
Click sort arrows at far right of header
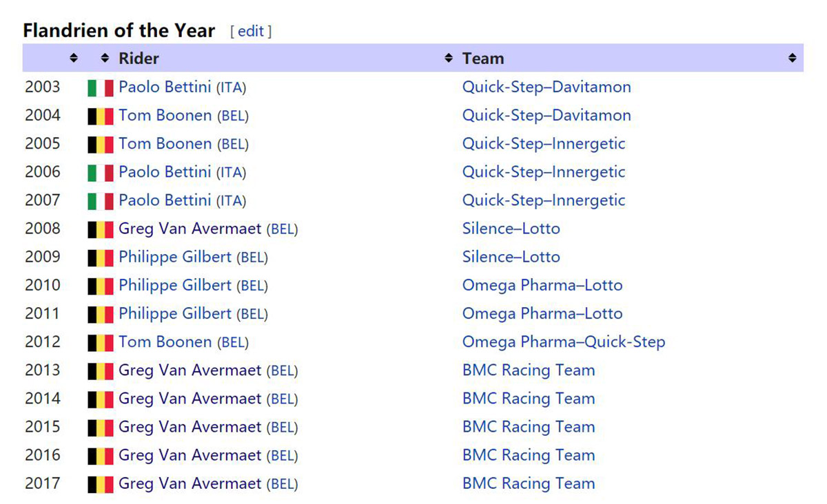(792, 59)
